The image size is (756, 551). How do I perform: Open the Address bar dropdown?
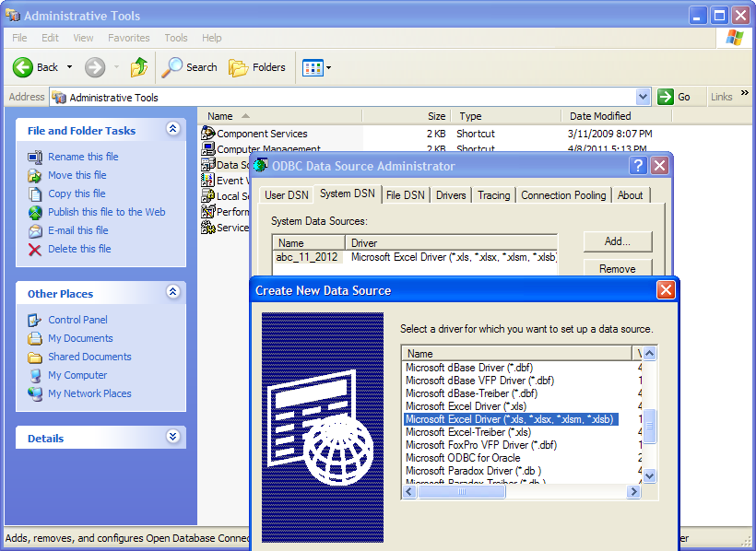point(643,97)
